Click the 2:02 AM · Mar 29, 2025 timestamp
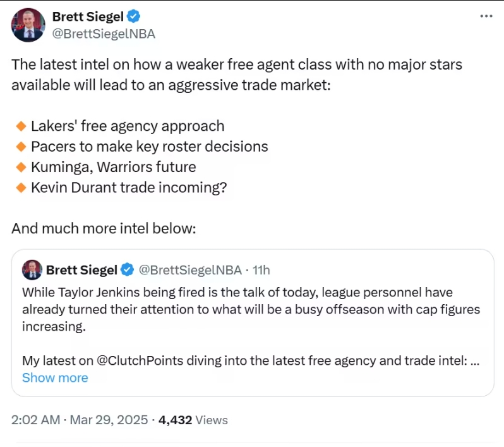The height and width of the screenshot is (447, 504). pos(80,420)
